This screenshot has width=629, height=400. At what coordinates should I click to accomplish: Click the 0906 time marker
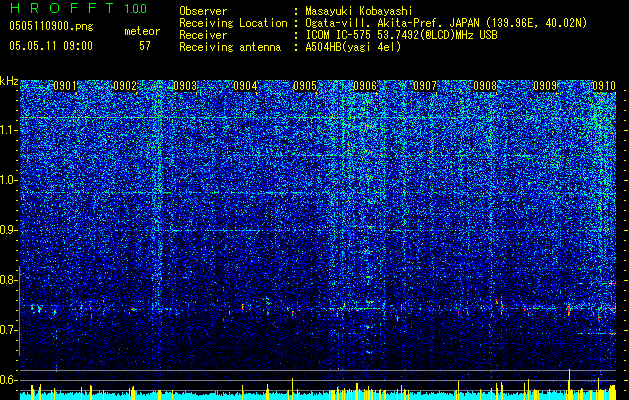(x=365, y=86)
